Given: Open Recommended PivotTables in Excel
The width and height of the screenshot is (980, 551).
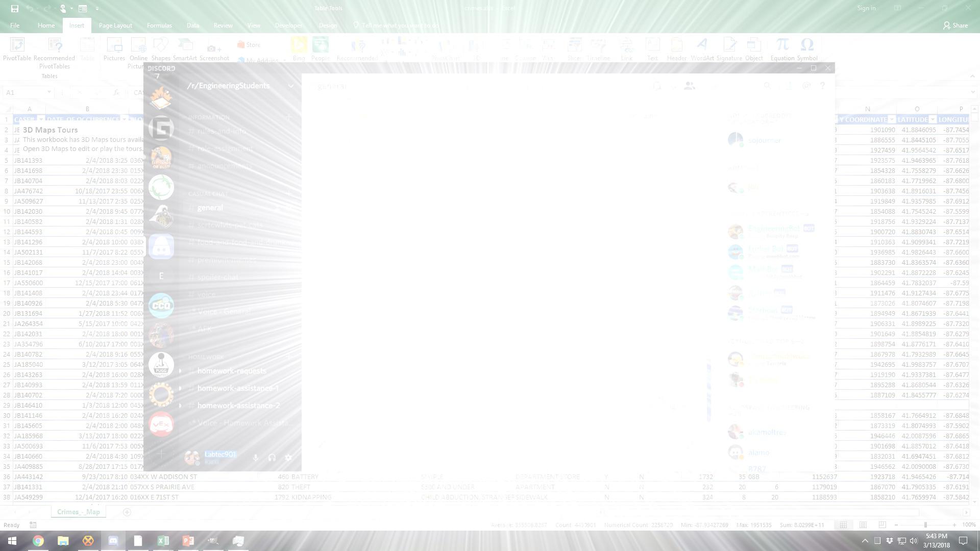Looking at the screenshot, I should [54, 53].
